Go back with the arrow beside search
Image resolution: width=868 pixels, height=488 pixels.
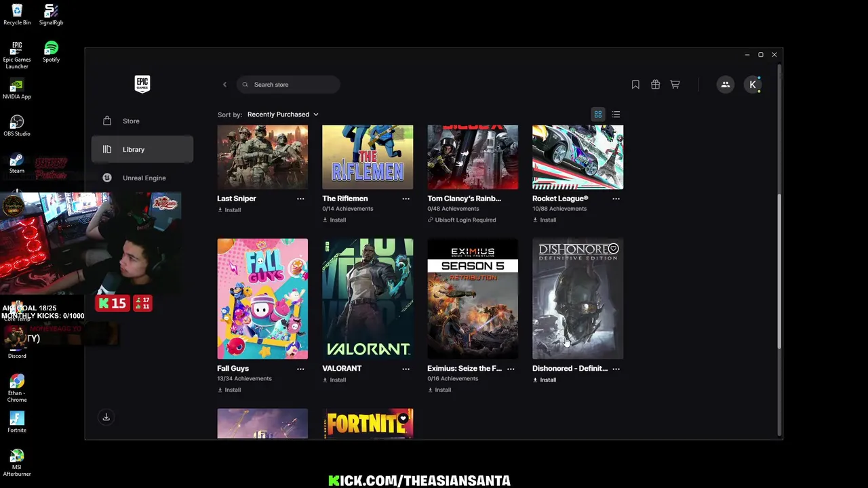[224, 85]
